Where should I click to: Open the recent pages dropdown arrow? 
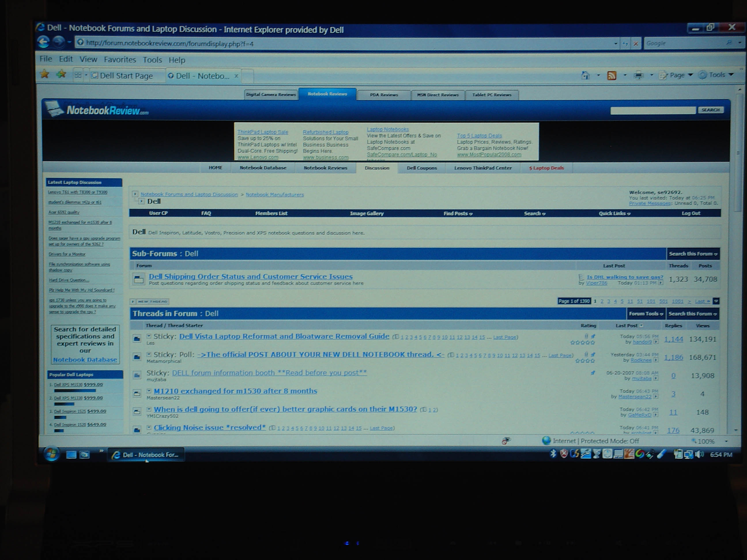pos(69,42)
